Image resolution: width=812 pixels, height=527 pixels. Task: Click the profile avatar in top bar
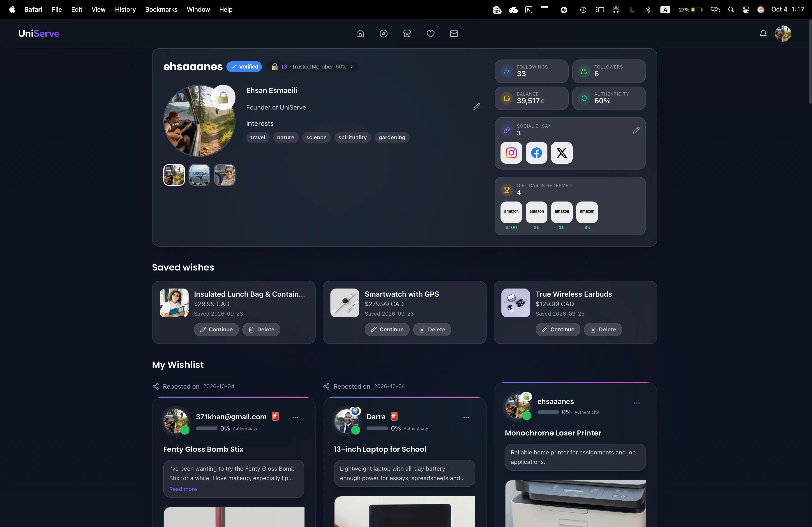click(x=783, y=33)
